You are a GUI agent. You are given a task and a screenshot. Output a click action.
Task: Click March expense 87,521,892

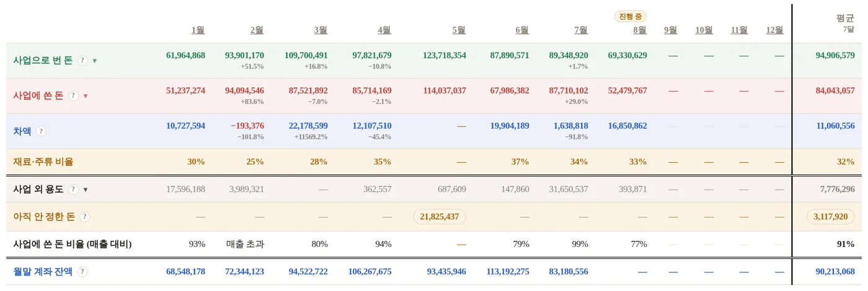click(x=308, y=91)
